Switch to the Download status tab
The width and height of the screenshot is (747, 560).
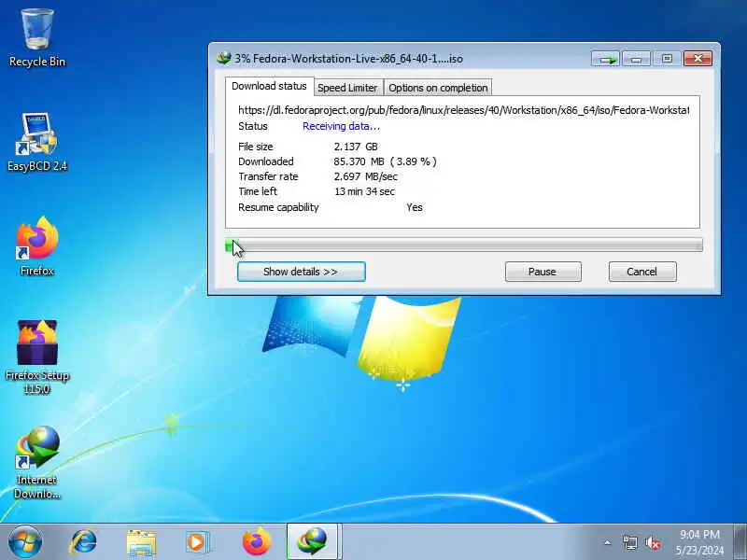click(x=269, y=86)
